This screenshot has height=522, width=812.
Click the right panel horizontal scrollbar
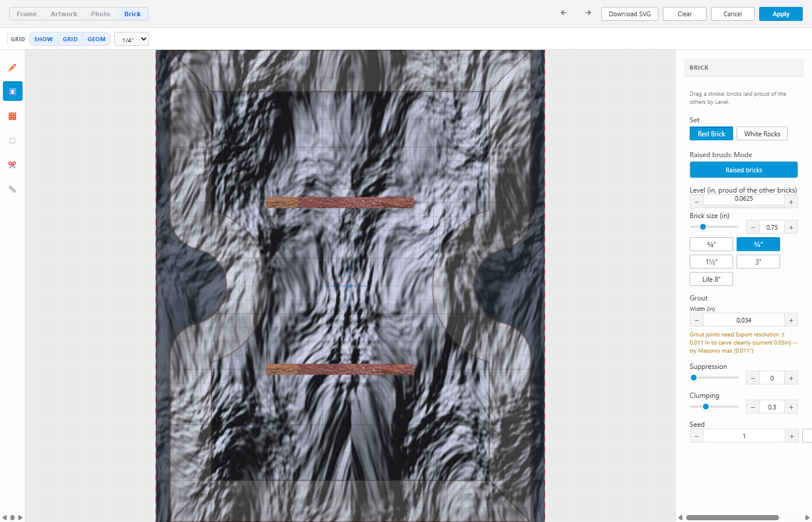coord(733,517)
